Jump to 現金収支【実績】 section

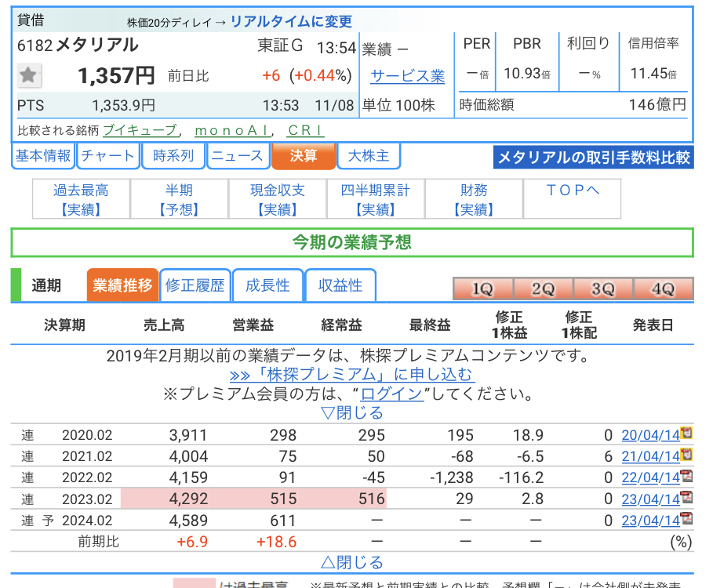tap(278, 199)
